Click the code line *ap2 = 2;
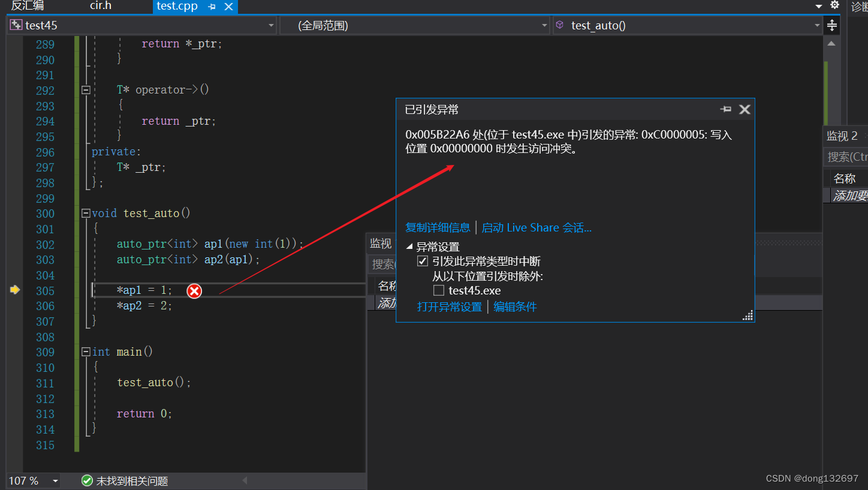Viewport: 868px width, 490px height. click(x=144, y=306)
